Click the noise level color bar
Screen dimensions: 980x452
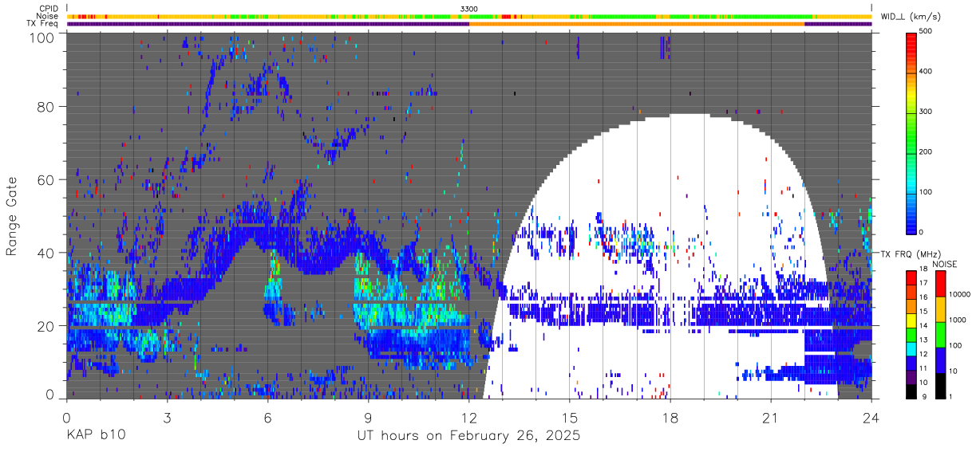[941, 335]
